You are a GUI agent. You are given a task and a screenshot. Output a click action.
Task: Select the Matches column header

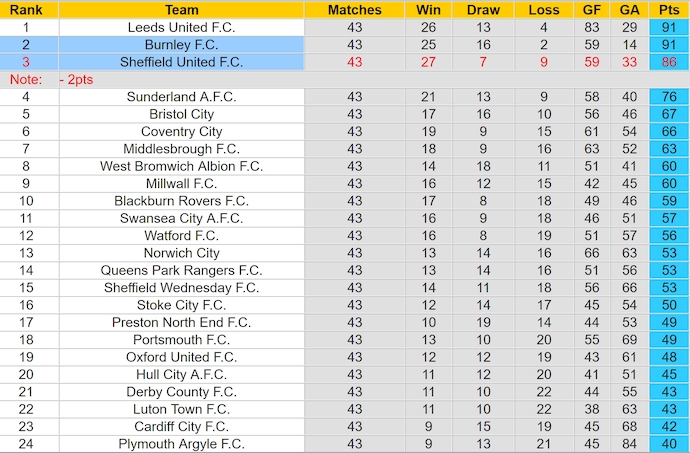pyautogui.click(x=354, y=10)
